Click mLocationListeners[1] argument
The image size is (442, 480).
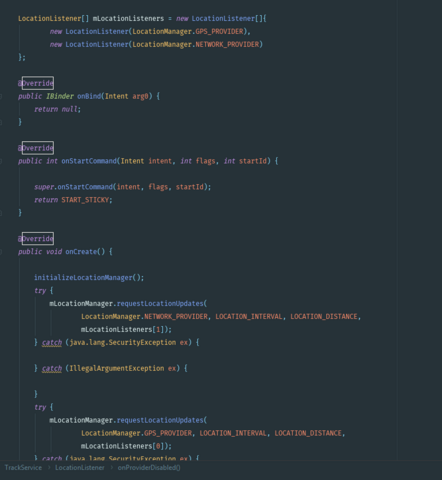click(123, 329)
